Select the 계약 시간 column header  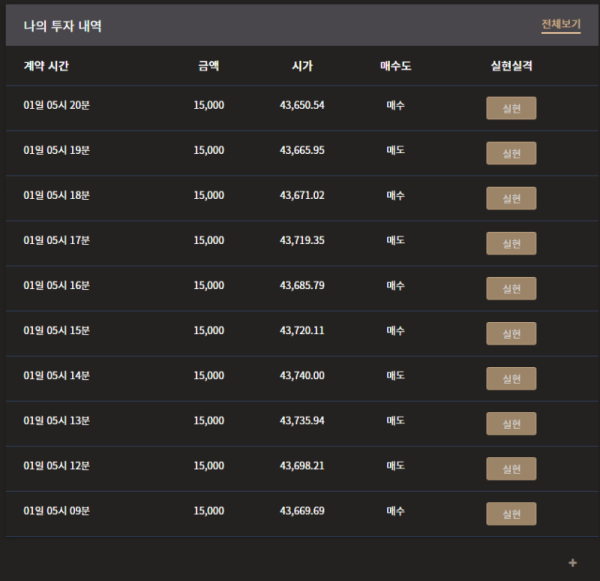click(46, 66)
